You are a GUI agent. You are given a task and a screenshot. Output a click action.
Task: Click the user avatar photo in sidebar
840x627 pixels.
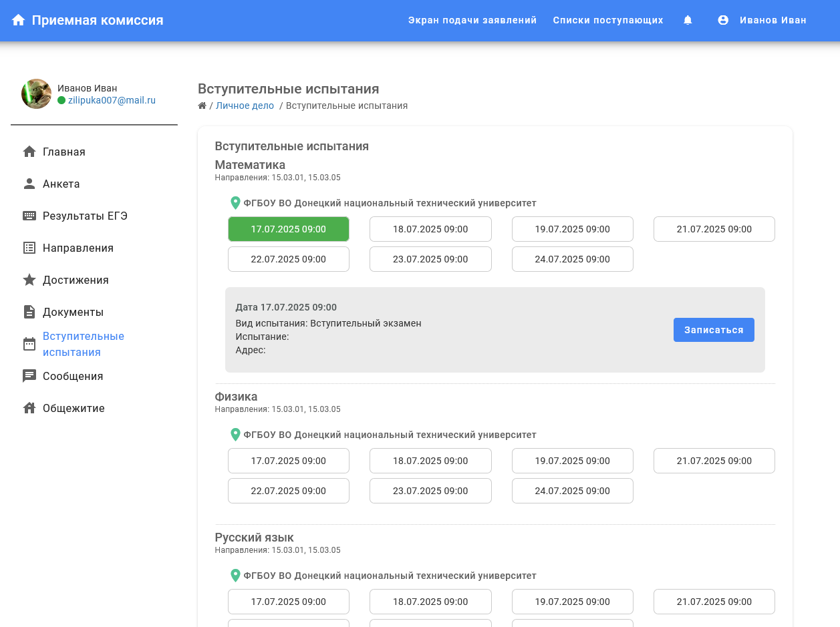(x=36, y=93)
